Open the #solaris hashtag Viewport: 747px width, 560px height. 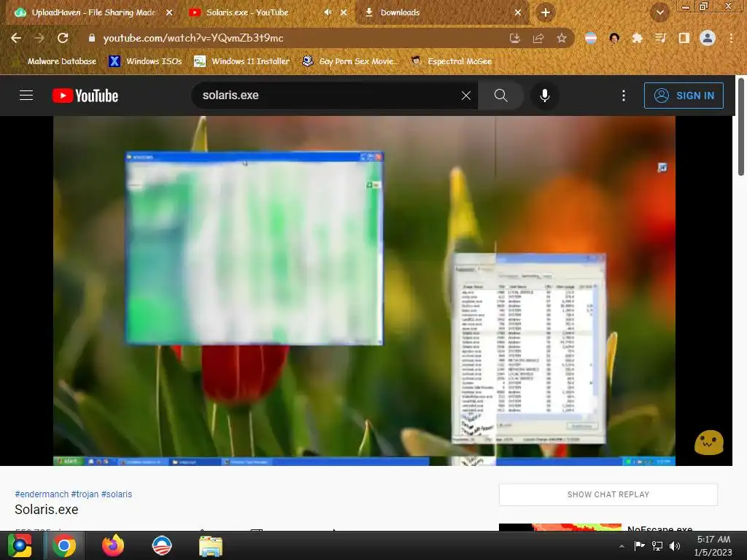click(x=116, y=494)
